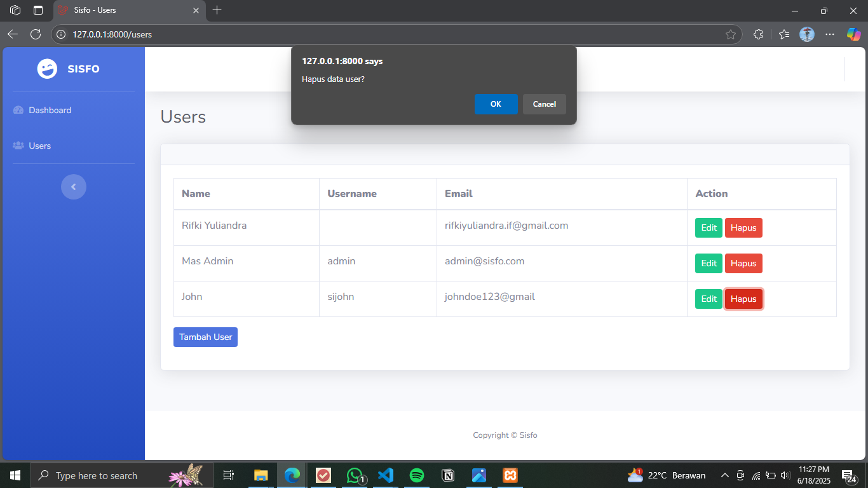Click Edit button for user John

pos(709,299)
